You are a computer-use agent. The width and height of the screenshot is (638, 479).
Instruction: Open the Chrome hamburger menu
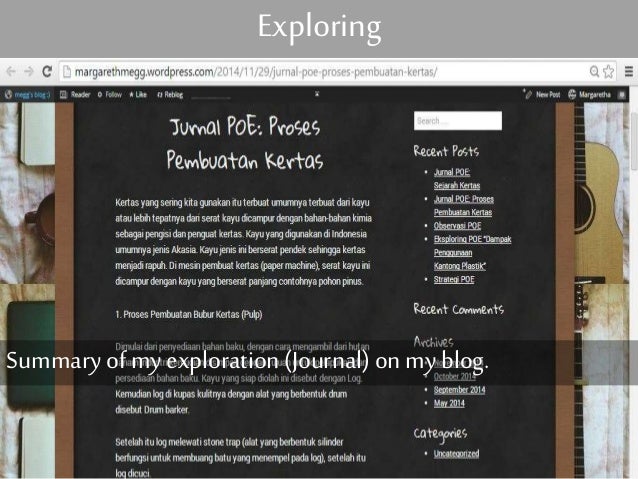click(x=629, y=72)
